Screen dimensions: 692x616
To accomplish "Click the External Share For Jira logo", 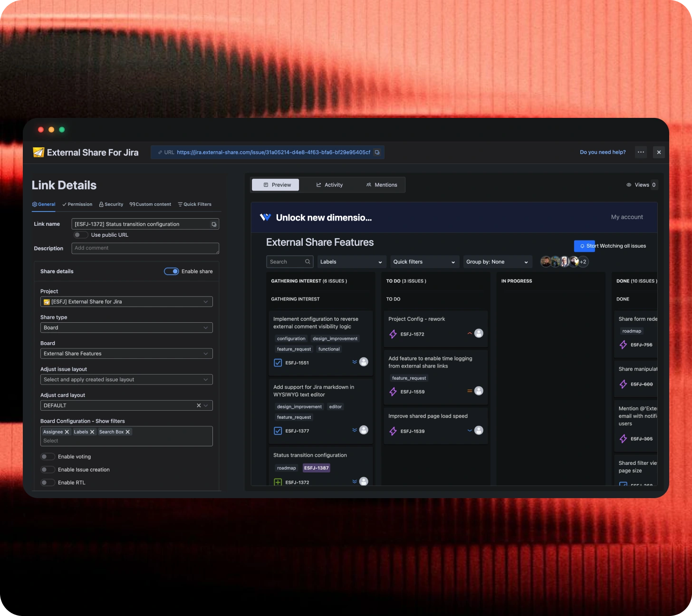I will pyautogui.click(x=38, y=153).
